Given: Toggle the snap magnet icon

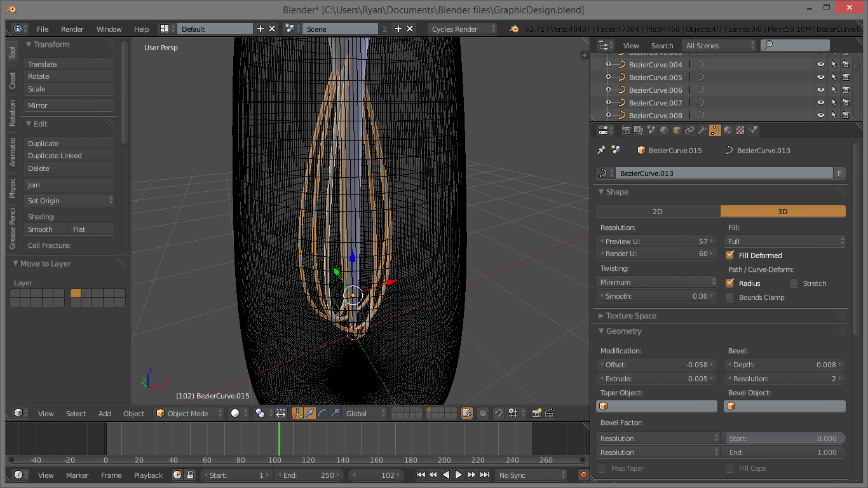Looking at the screenshot, I should pyautogui.click(x=499, y=413).
